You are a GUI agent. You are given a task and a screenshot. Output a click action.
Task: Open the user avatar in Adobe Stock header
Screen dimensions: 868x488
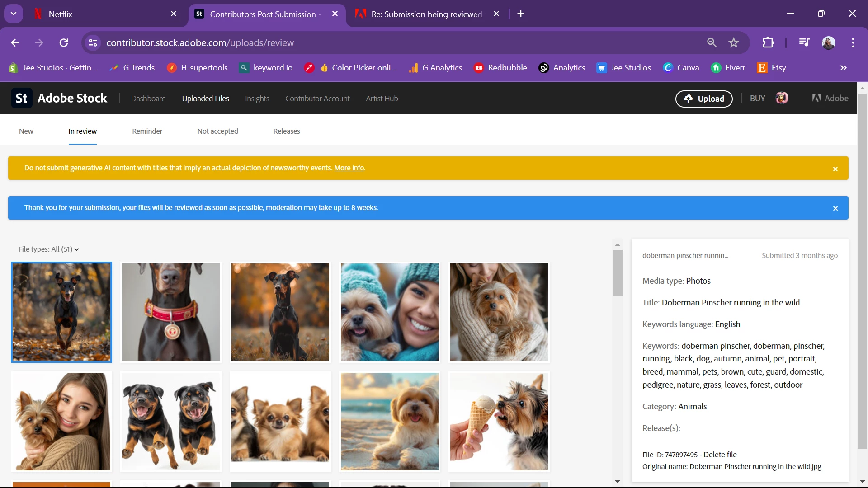(x=782, y=98)
